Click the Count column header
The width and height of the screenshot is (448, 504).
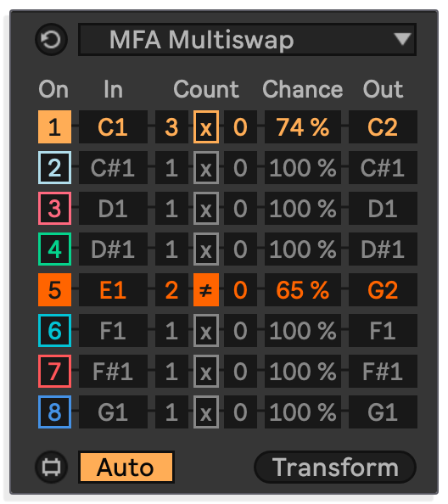(x=206, y=89)
